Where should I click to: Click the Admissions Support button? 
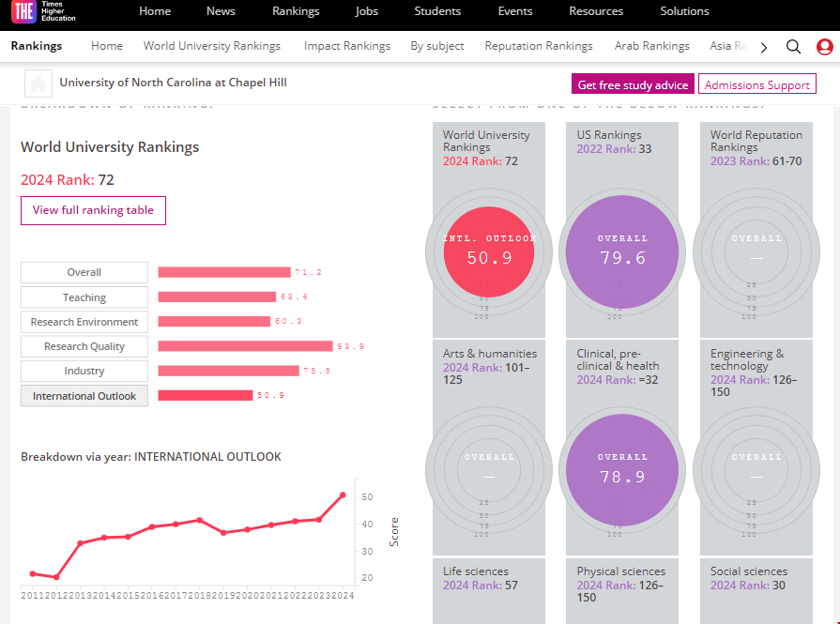pyautogui.click(x=756, y=84)
